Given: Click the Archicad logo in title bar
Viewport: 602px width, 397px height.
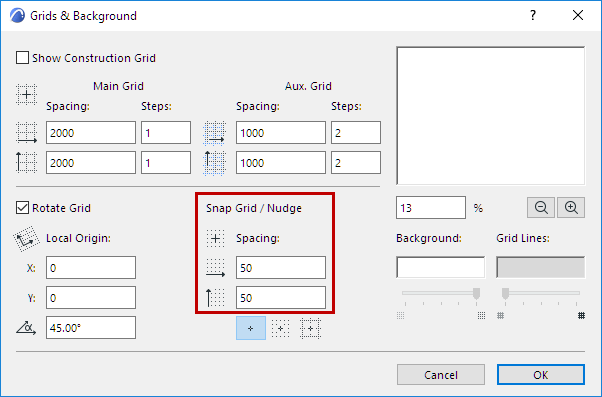Looking at the screenshot, I should (x=17, y=16).
